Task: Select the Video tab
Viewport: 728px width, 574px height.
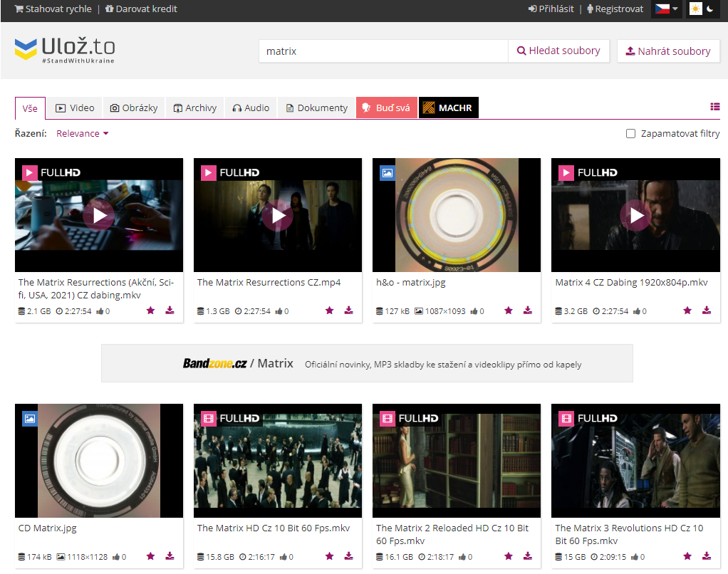Action: (75, 108)
